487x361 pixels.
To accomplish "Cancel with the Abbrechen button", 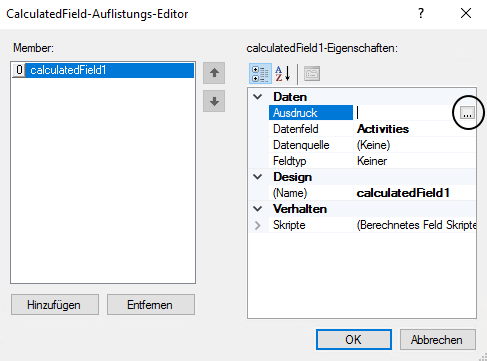I will point(437,340).
